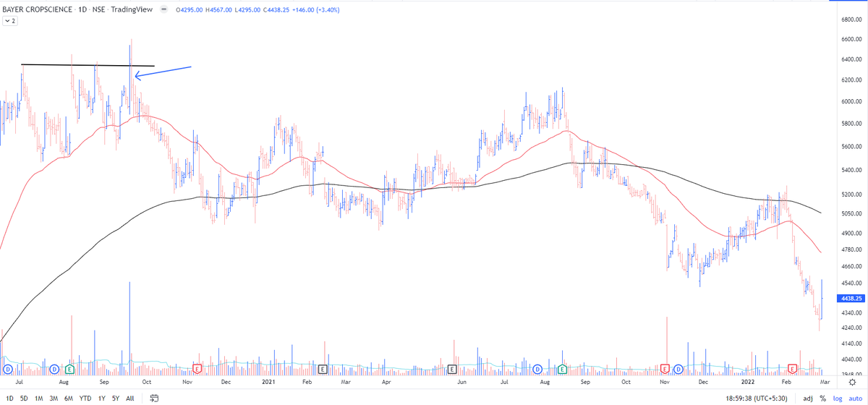Select the 6M date range
This screenshot has width=868, height=405.
pyautogui.click(x=69, y=398)
